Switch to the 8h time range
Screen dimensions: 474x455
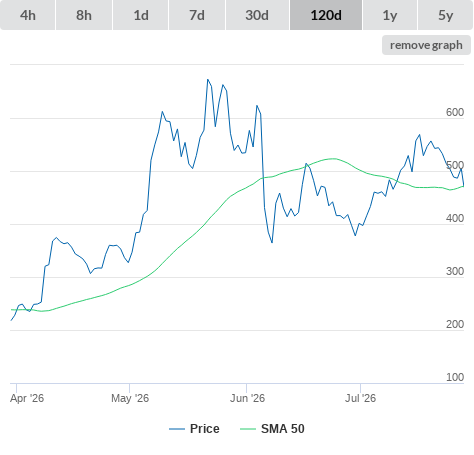[84, 15]
